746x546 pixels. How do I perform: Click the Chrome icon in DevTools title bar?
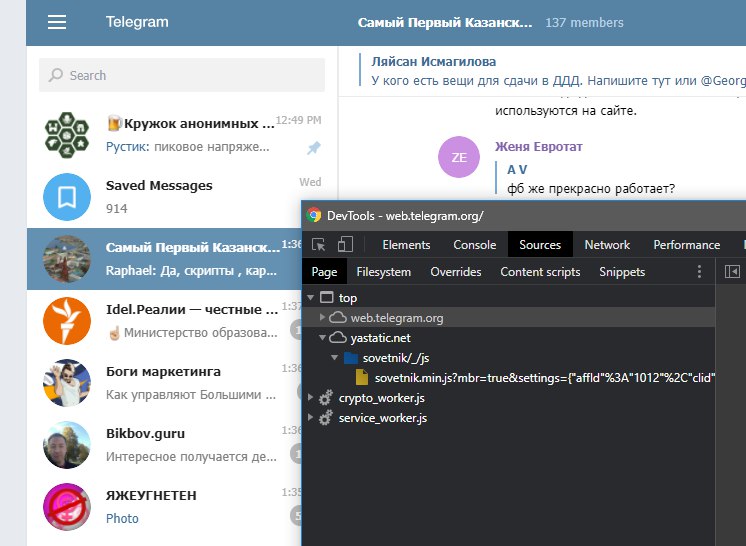314,215
